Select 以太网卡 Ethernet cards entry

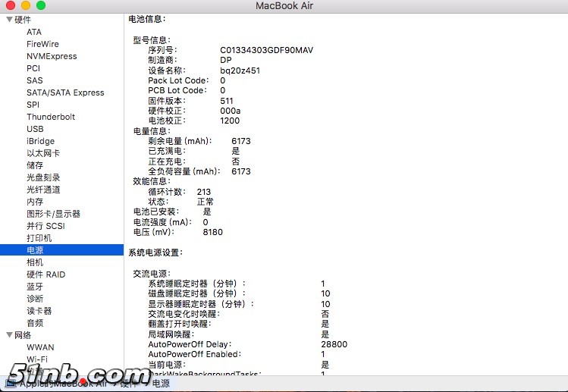tap(43, 153)
